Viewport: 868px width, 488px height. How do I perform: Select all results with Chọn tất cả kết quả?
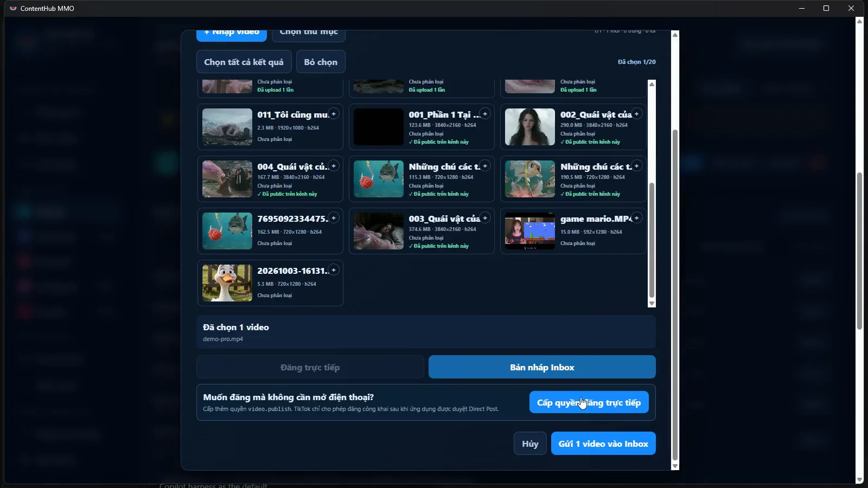(244, 62)
